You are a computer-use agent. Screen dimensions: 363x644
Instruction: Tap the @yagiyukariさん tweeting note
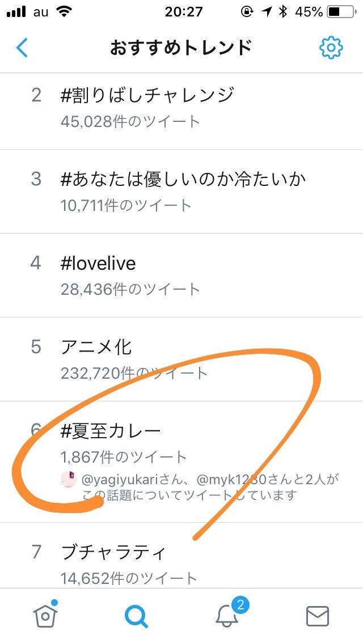[210, 487]
